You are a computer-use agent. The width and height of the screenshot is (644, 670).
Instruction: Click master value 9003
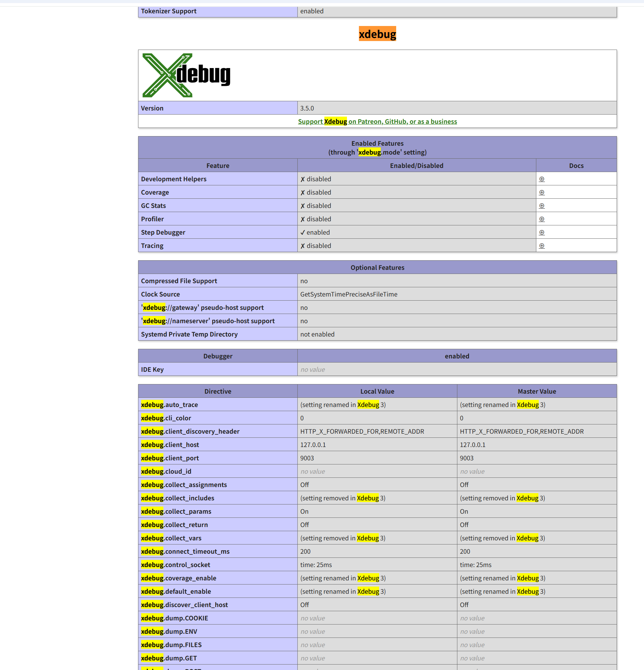[x=467, y=458]
